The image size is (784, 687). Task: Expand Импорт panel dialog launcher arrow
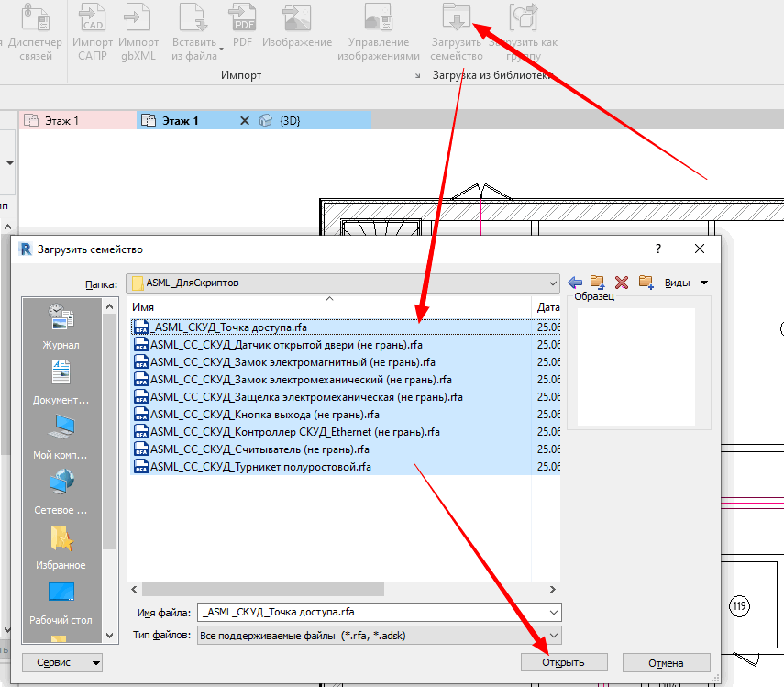417,76
